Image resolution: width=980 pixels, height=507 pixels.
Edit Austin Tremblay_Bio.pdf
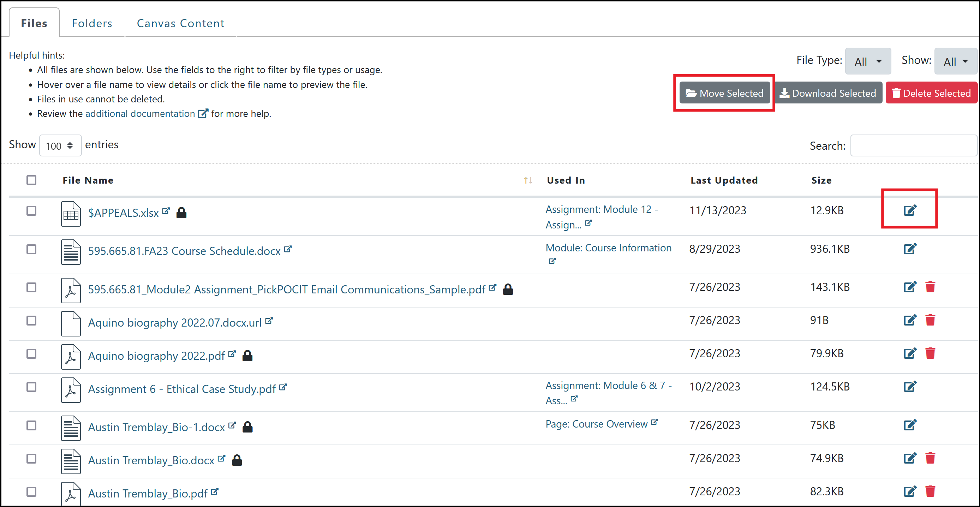pos(910,491)
